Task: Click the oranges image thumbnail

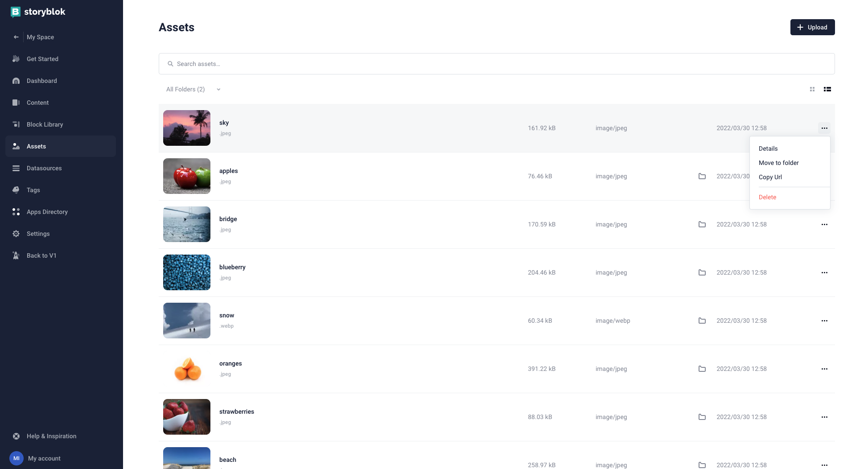Action: click(x=187, y=369)
